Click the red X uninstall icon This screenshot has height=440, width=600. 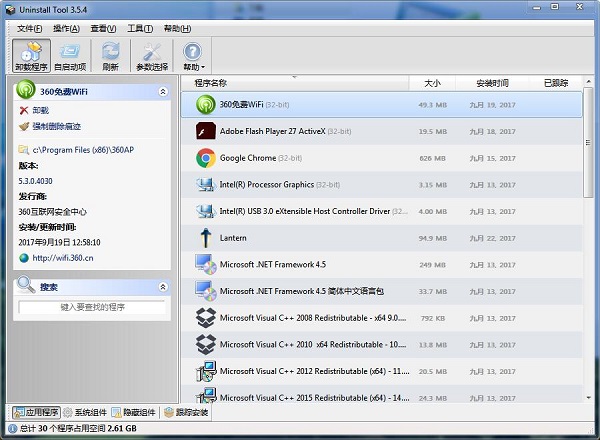(x=24, y=111)
